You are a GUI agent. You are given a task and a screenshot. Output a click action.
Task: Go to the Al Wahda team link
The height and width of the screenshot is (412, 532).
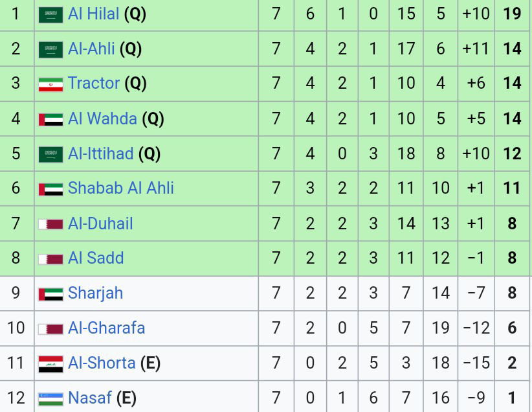coord(102,119)
